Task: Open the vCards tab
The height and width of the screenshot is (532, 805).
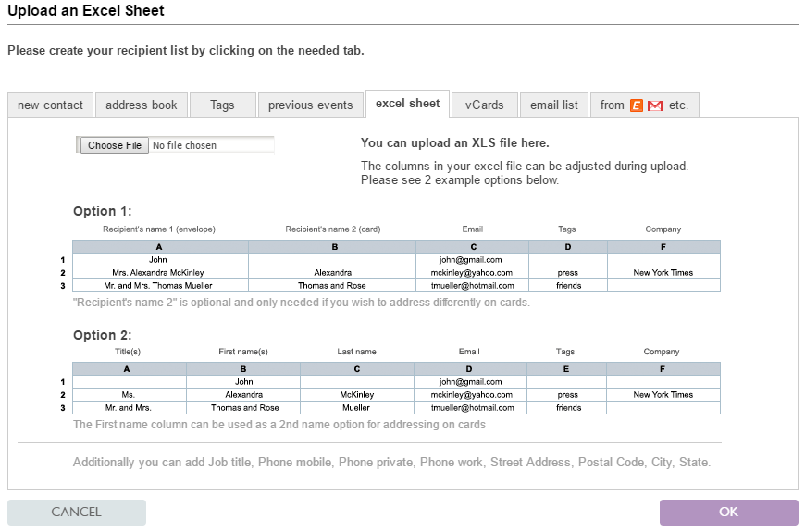Action: coord(484,105)
